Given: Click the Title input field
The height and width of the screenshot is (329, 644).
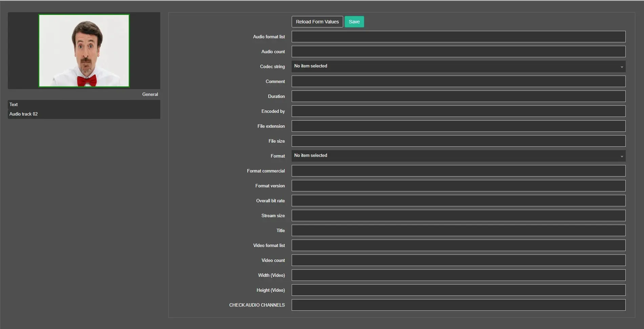Looking at the screenshot, I should 458,230.
